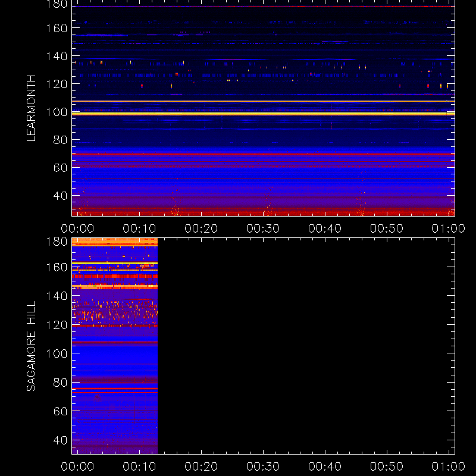This screenshot has width=476, height=476.
Task: Select the 60 tick label on Sagamore Hill plot
Action: click(x=60, y=411)
